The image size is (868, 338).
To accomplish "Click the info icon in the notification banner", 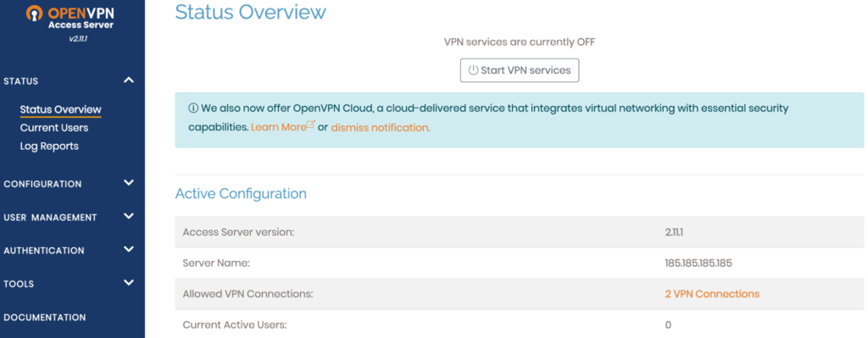I will coord(193,108).
